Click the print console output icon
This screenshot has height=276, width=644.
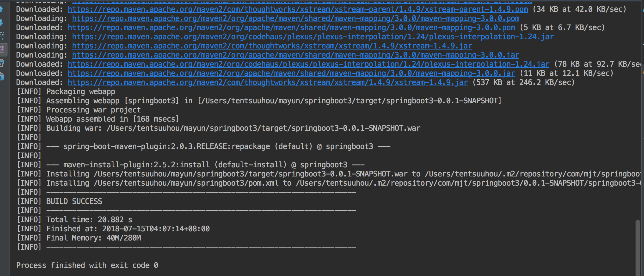pos(2,63)
